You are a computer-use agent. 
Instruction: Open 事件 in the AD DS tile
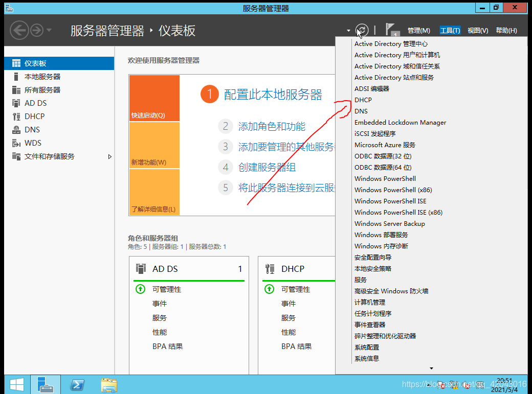[160, 304]
